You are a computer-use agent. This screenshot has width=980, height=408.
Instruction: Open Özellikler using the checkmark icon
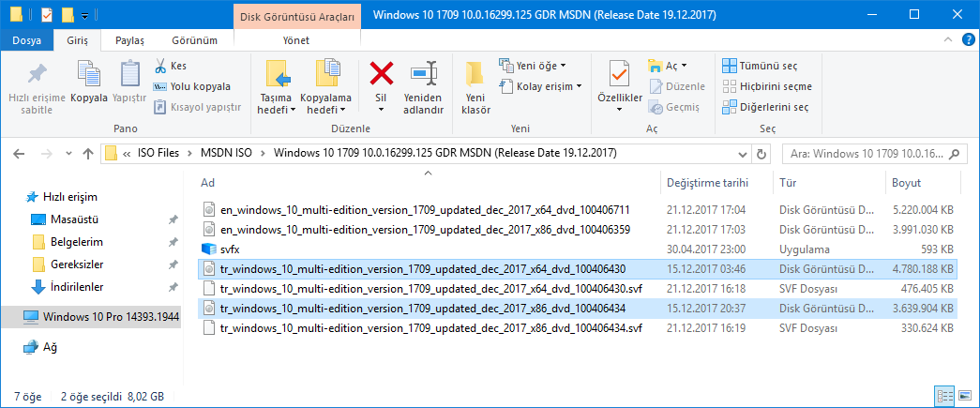pos(619,74)
